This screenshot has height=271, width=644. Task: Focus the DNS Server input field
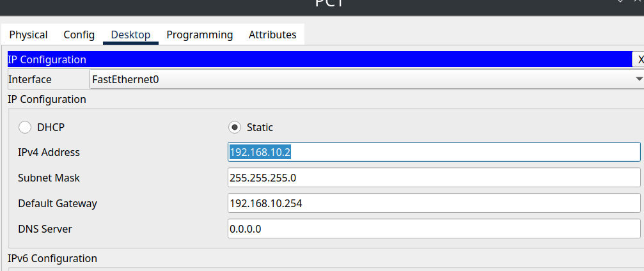pos(434,229)
